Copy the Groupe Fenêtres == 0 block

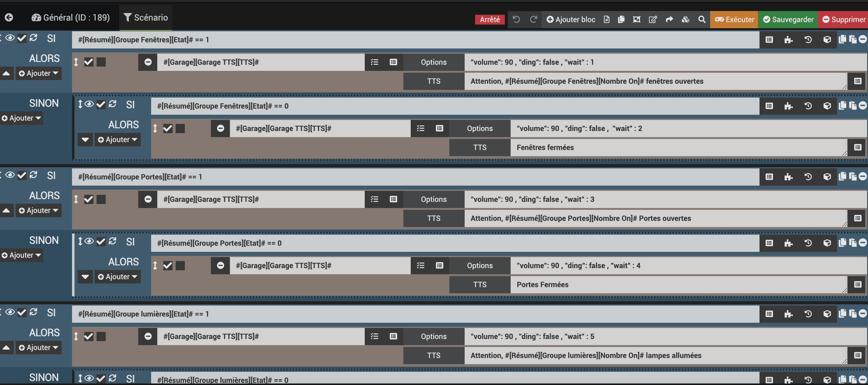[842, 106]
